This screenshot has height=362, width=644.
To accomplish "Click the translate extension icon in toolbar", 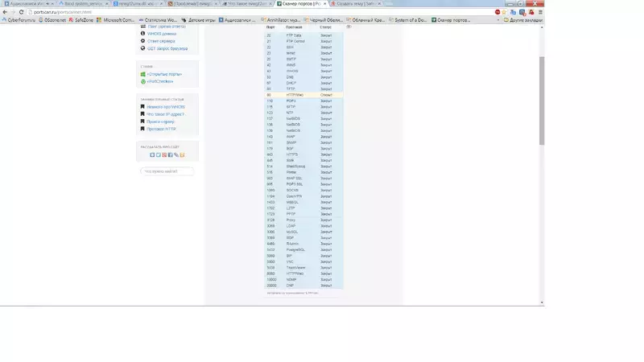I will click(x=513, y=12).
